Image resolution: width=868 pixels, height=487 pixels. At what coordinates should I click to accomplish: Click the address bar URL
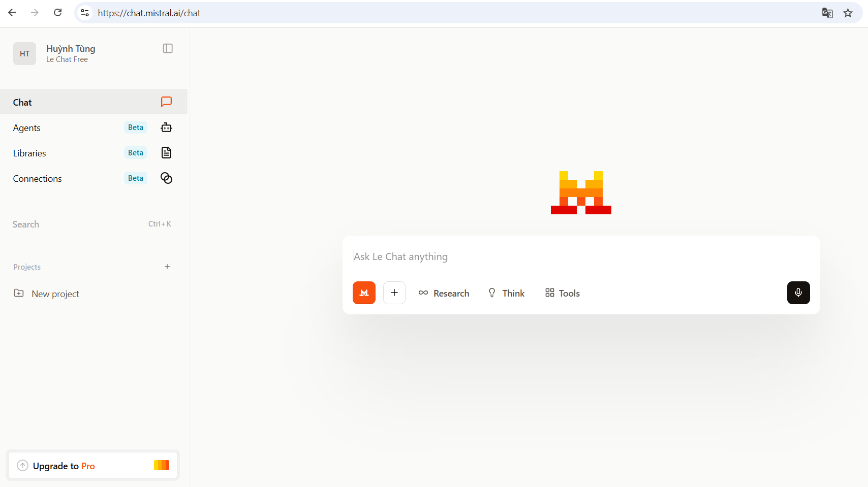pos(149,13)
